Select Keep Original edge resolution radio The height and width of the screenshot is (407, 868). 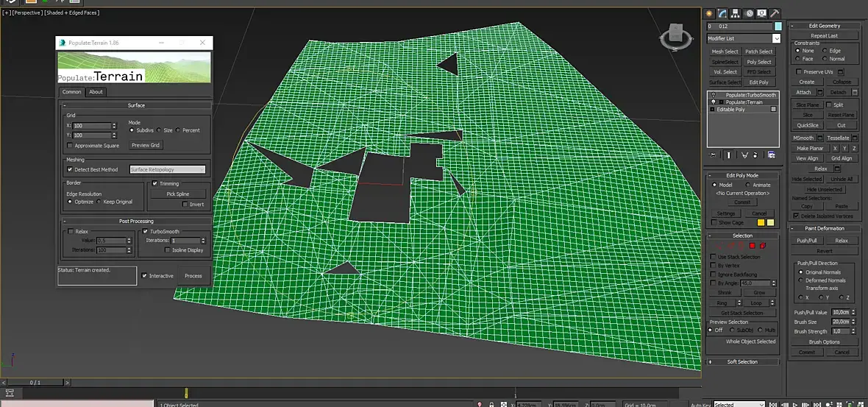tap(99, 202)
